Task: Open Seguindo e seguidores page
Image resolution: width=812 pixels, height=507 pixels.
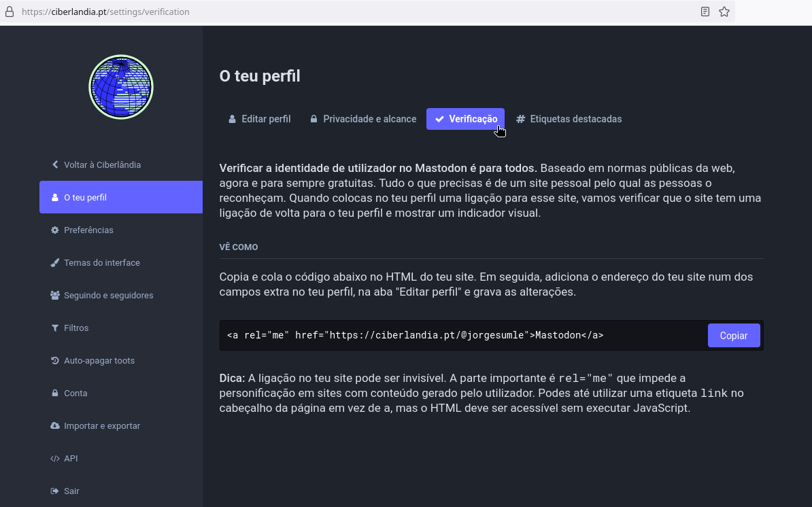Action: coord(108,296)
